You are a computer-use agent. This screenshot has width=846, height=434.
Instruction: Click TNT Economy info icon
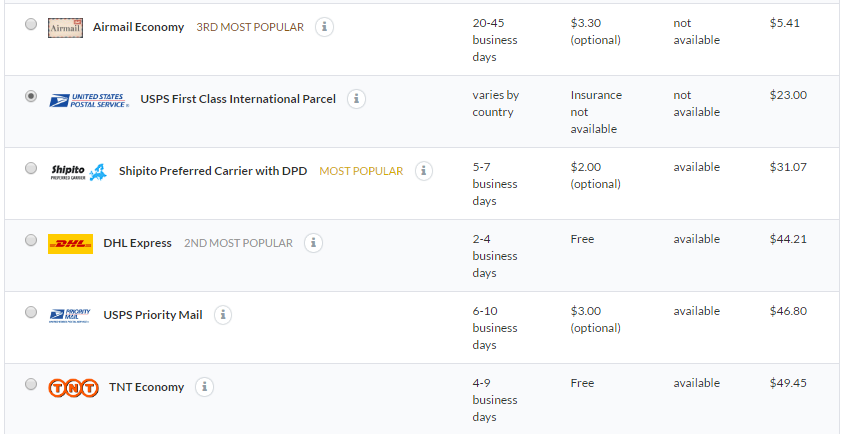[204, 386]
